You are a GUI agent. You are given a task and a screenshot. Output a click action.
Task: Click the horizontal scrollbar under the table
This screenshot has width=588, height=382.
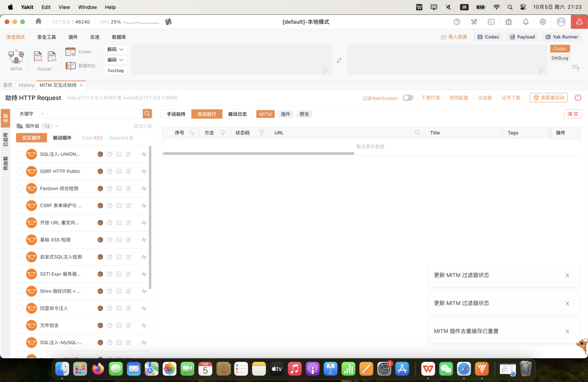(x=258, y=153)
